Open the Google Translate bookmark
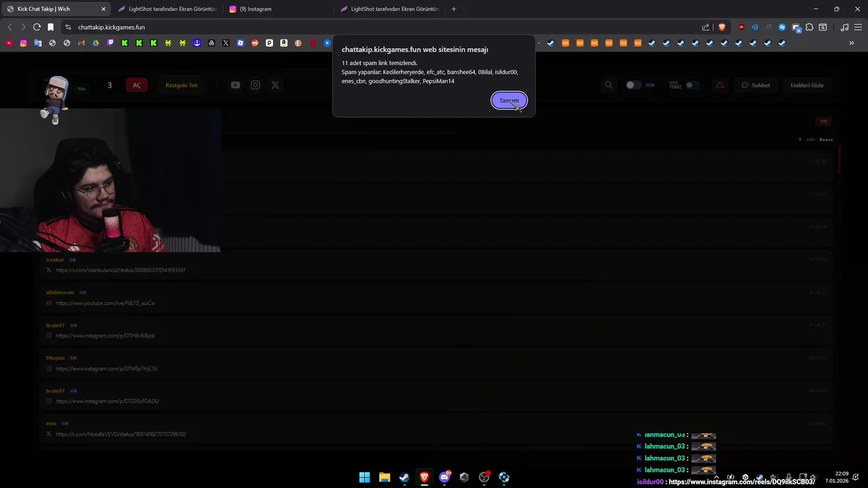 pos(38,43)
